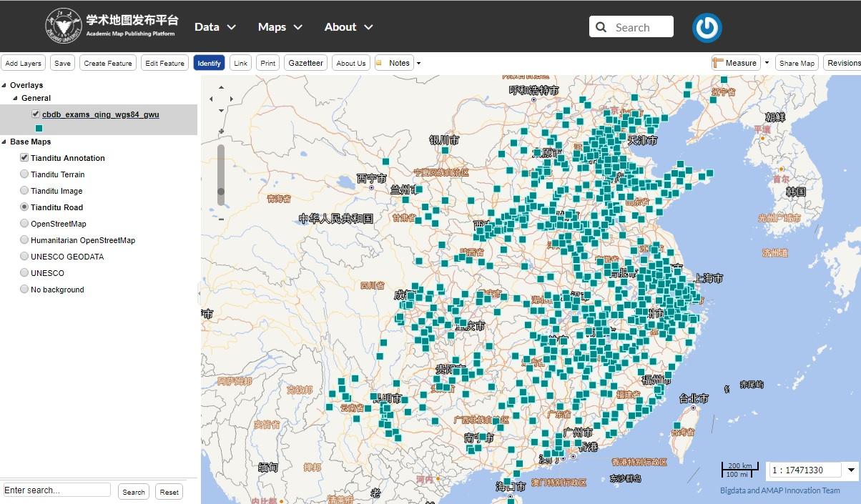Zoom in with the plus icon
The height and width of the screenshot is (504, 861).
click(221, 132)
